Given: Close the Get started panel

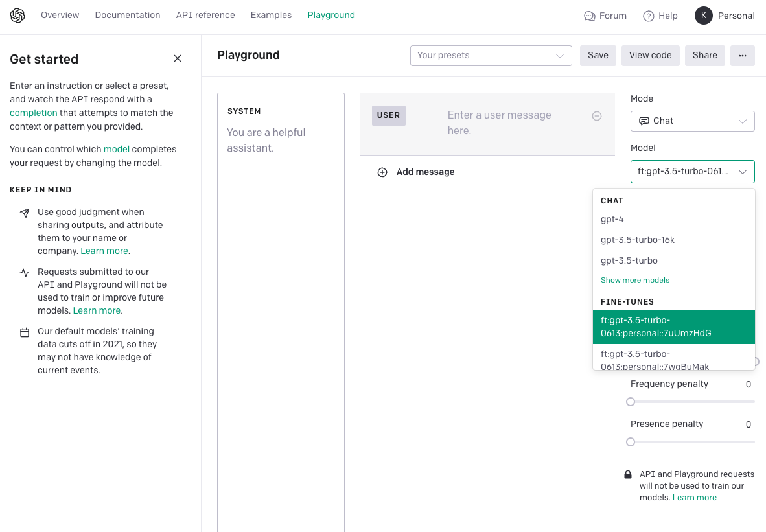Looking at the screenshot, I should pos(178,58).
